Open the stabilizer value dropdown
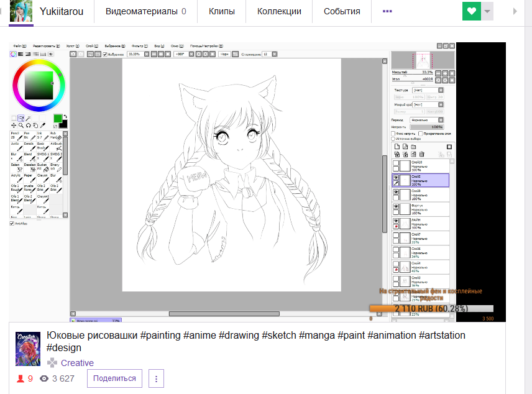The height and width of the screenshot is (394, 532). coord(275,54)
